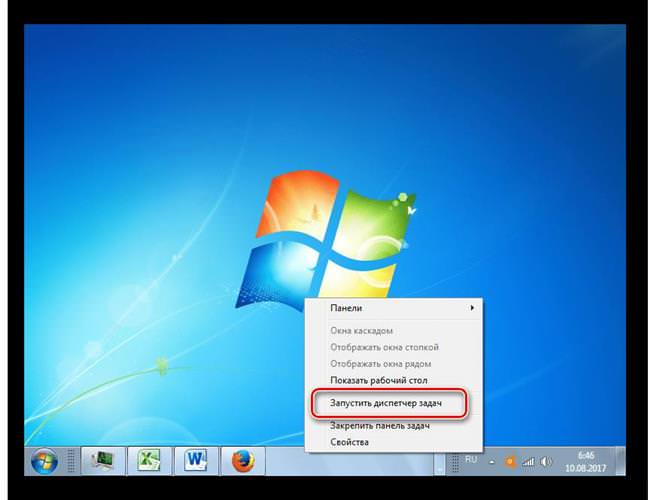Click the clock showing 10.08.2017
650x500 pixels.
[x=586, y=462]
